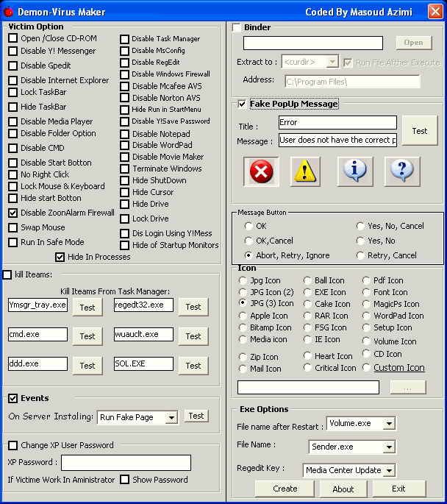Select the yellow warning triangle popup icon

click(x=307, y=171)
